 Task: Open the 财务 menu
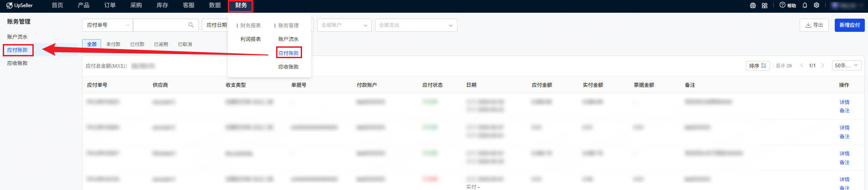241,5
